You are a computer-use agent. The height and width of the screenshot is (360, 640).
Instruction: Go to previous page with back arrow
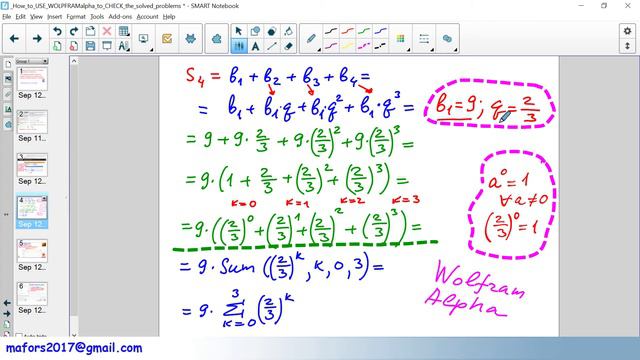click(x=14, y=39)
